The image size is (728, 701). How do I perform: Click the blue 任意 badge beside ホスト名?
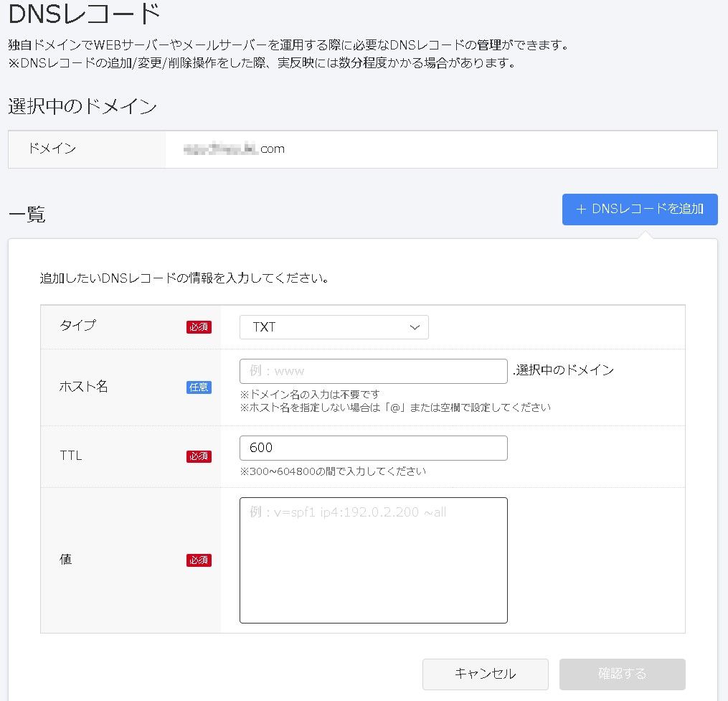tap(199, 387)
